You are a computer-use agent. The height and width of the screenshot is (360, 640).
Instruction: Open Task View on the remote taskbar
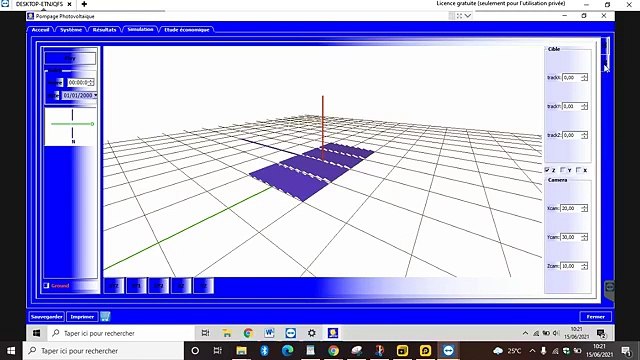(205, 333)
